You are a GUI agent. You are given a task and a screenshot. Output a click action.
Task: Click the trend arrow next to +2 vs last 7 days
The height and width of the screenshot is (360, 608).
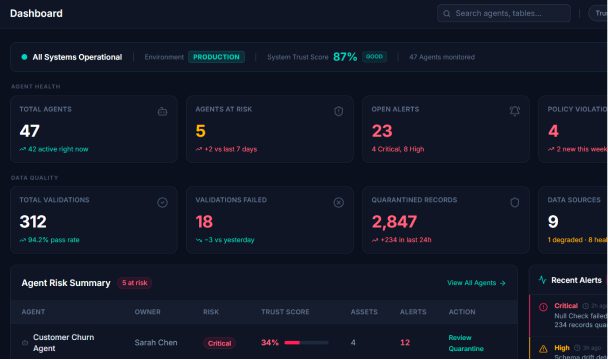[199, 149]
